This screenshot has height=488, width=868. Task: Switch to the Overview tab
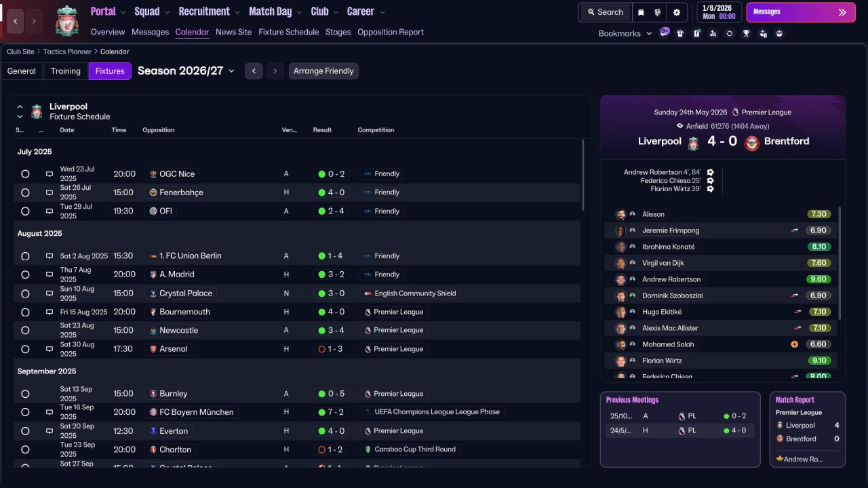click(x=108, y=32)
